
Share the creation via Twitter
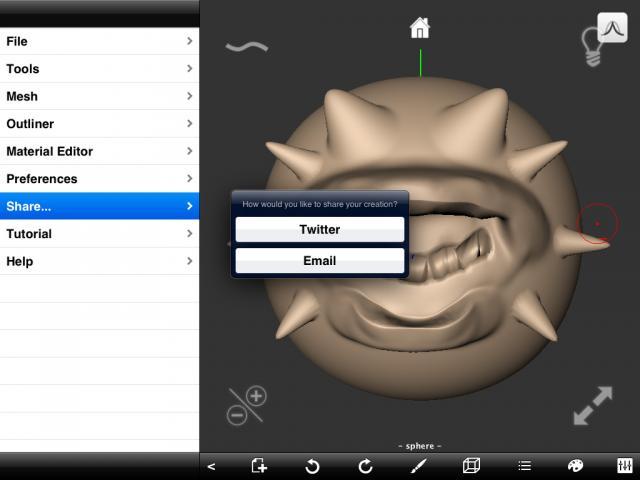pos(320,229)
